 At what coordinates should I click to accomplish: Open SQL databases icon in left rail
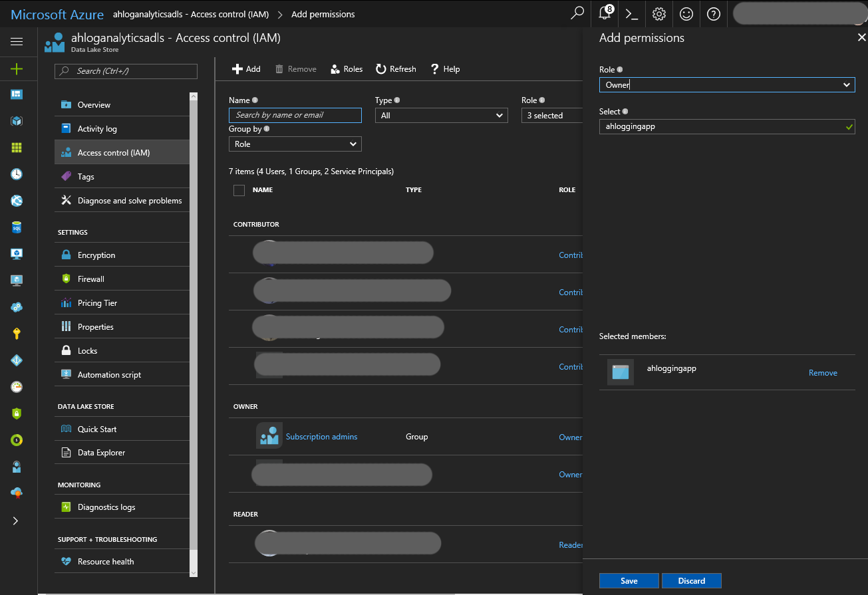pos(17,227)
